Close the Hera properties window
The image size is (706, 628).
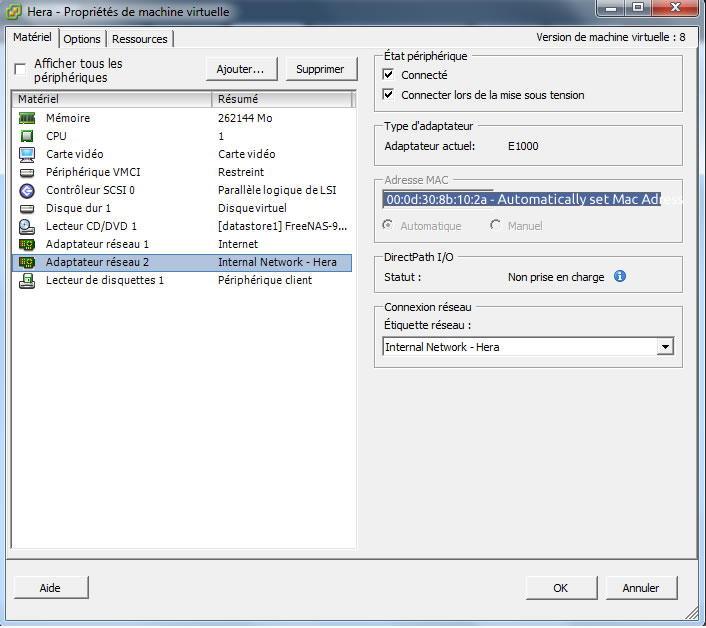pos(675,7)
